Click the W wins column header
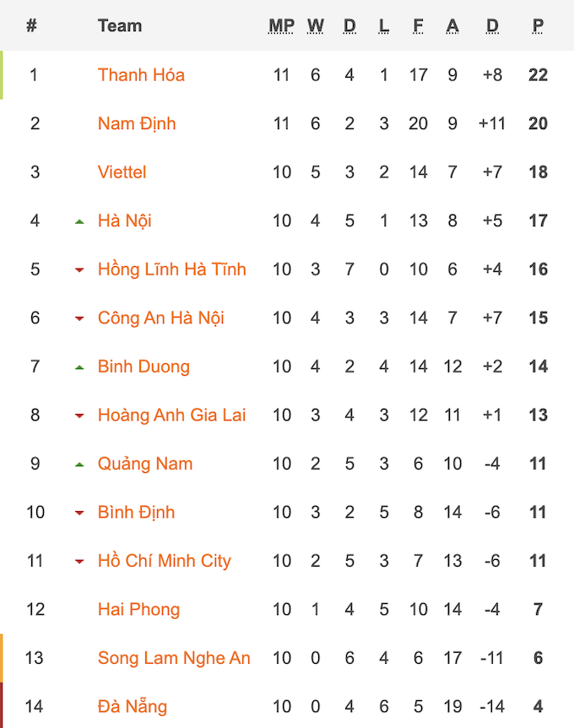Screen dimensions: 574x728 tap(316, 26)
